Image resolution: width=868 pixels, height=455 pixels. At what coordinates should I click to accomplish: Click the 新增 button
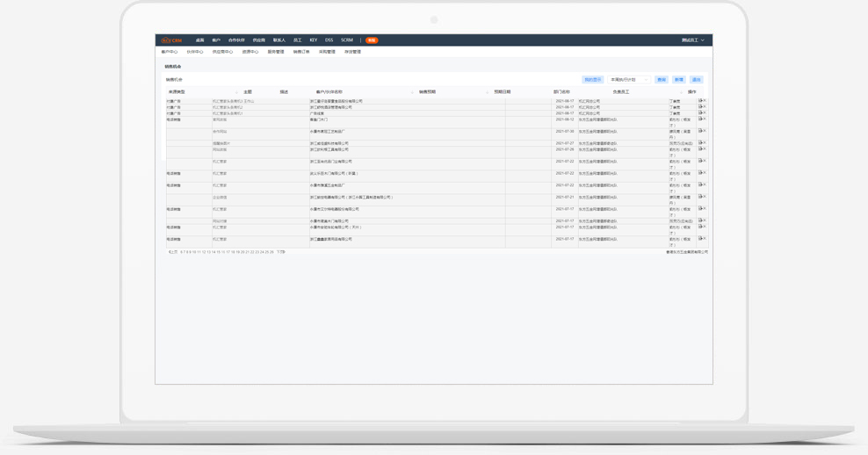pos(679,80)
